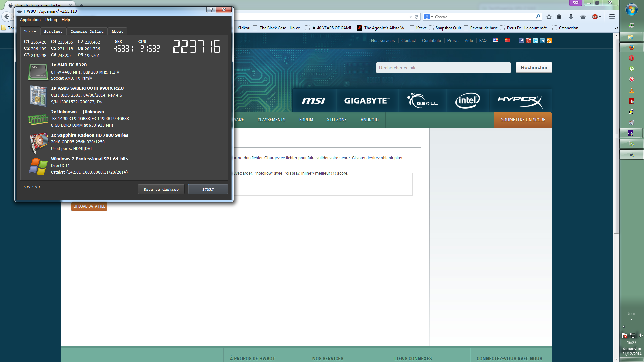Screen dimensions: 644x362
Task: Expand Jeux toolbar chevron on taskbar
Action: pos(631,320)
